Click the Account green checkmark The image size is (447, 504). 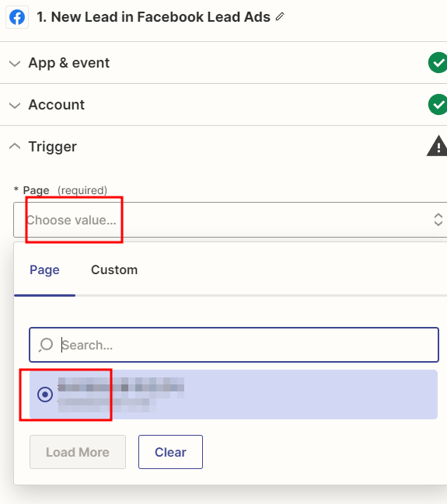pyautogui.click(x=438, y=105)
